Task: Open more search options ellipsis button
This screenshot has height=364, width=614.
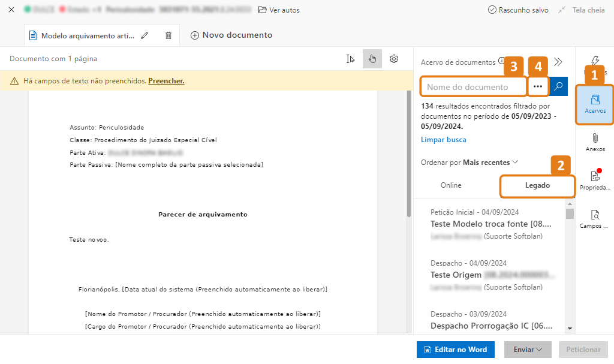Action: coord(538,87)
